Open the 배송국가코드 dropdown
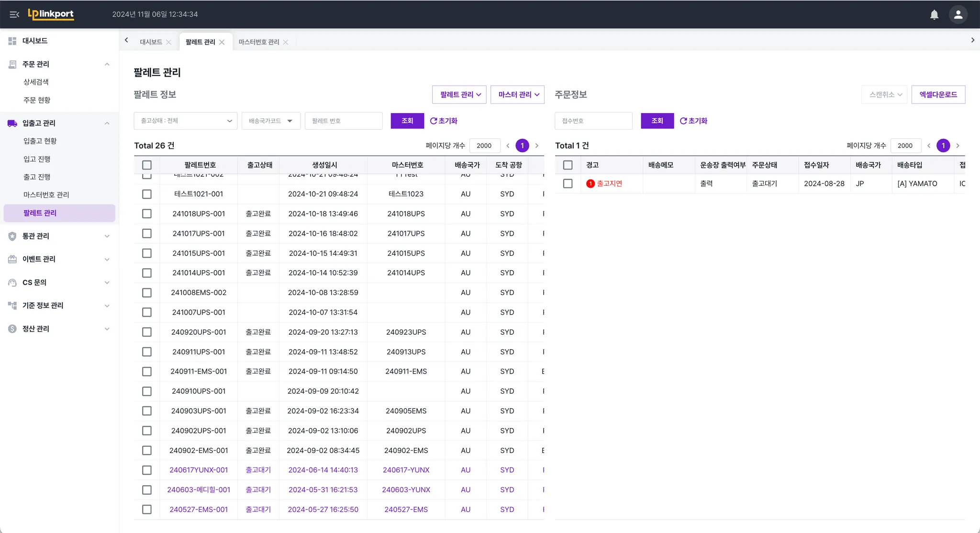Viewport: 980px width, 533px height. click(x=271, y=121)
